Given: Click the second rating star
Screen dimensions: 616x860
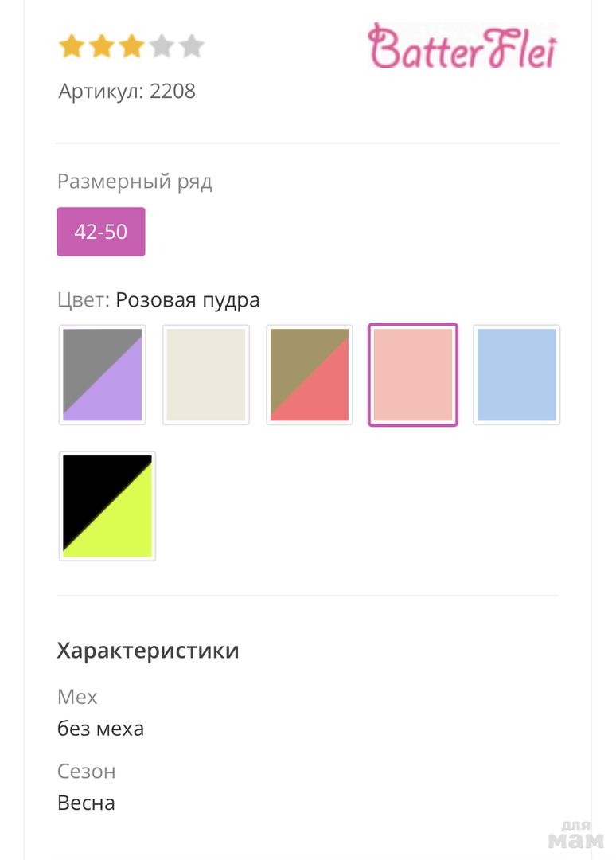Looking at the screenshot, I should [x=102, y=46].
